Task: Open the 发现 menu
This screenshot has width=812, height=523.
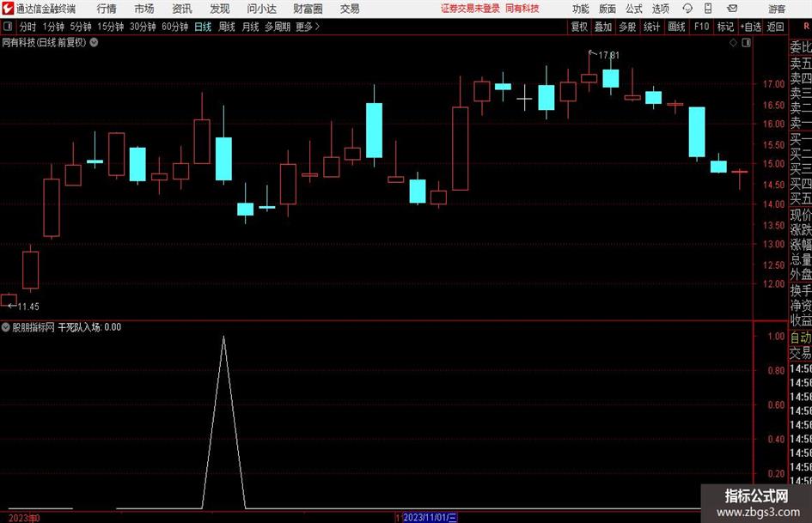Action: click(220, 9)
